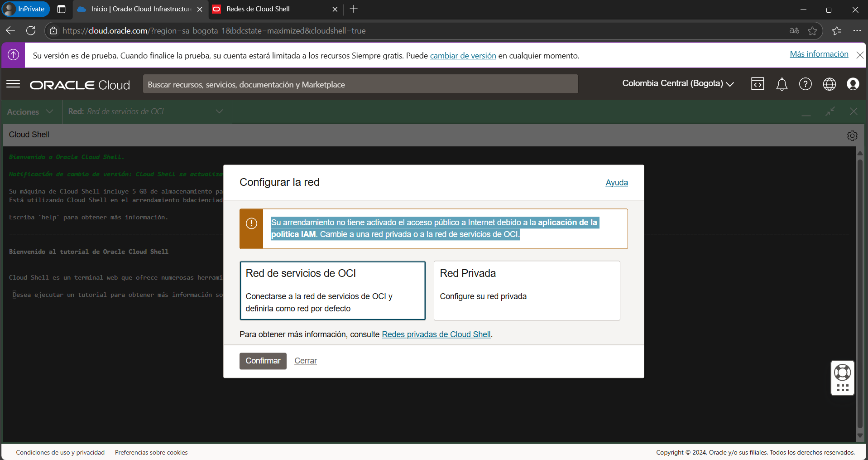Image resolution: width=868 pixels, height=460 pixels.
Task: Open the help question mark menu
Action: click(806, 84)
